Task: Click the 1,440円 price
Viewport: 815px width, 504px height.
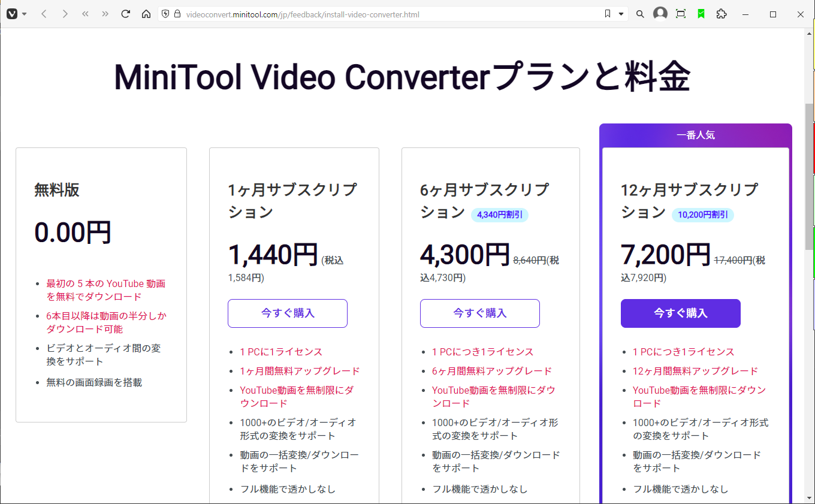Action: pos(273,255)
